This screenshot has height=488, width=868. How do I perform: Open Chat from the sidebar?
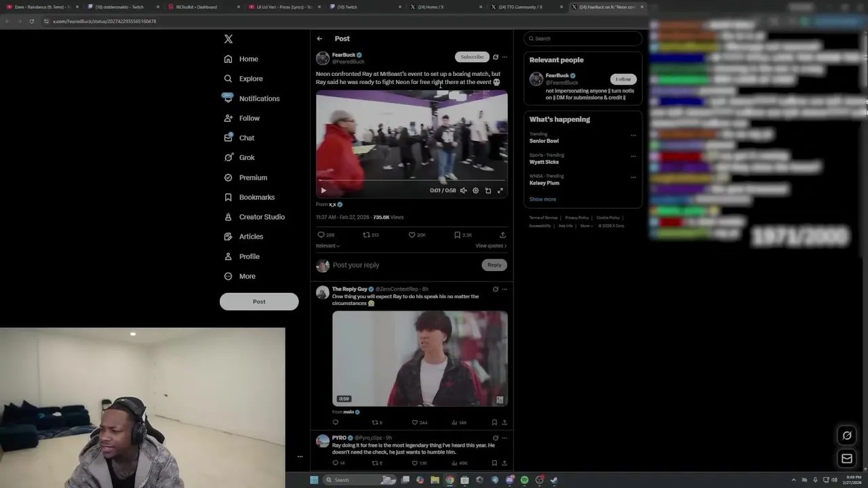tap(239, 138)
